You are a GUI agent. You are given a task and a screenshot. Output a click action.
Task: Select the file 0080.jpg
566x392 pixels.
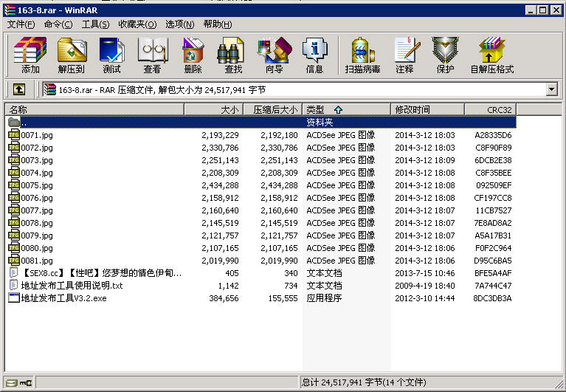[x=37, y=248]
